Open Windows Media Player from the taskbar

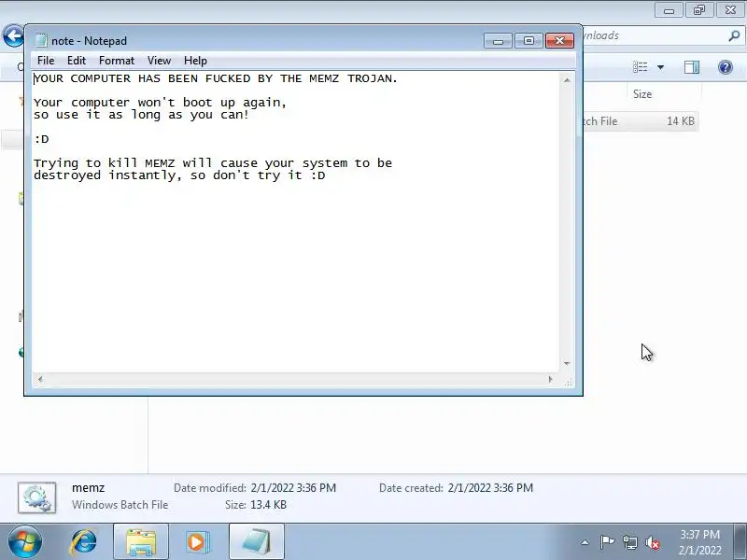pyautogui.click(x=198, y=542)
